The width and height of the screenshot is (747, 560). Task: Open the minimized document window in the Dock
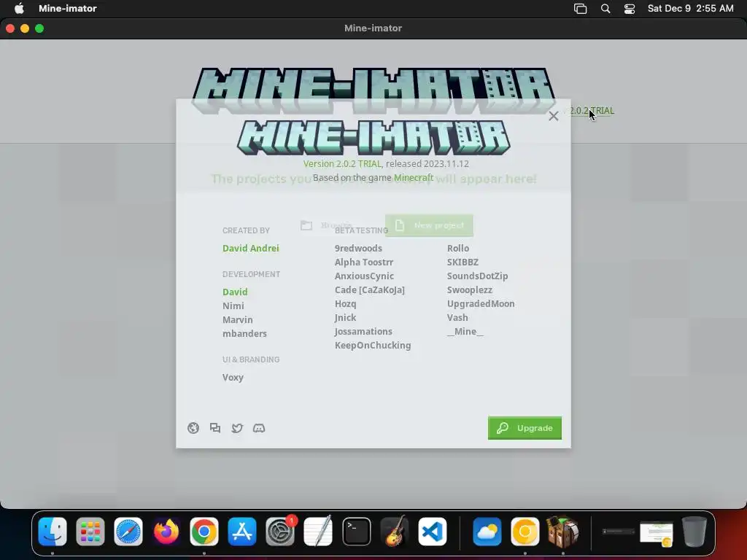click(657, 533)
